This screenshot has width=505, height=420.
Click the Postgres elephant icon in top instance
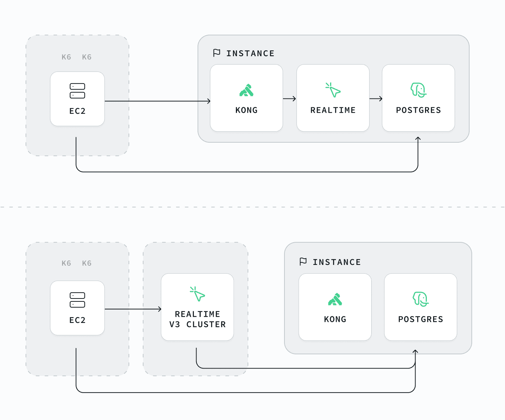(x=418, y=90)
